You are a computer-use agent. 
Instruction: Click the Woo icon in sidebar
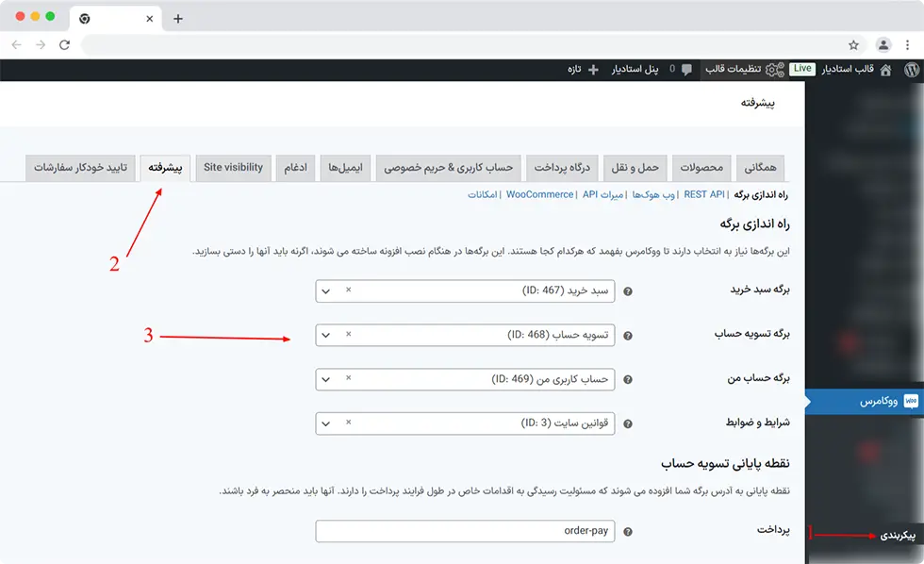(911, 402)
